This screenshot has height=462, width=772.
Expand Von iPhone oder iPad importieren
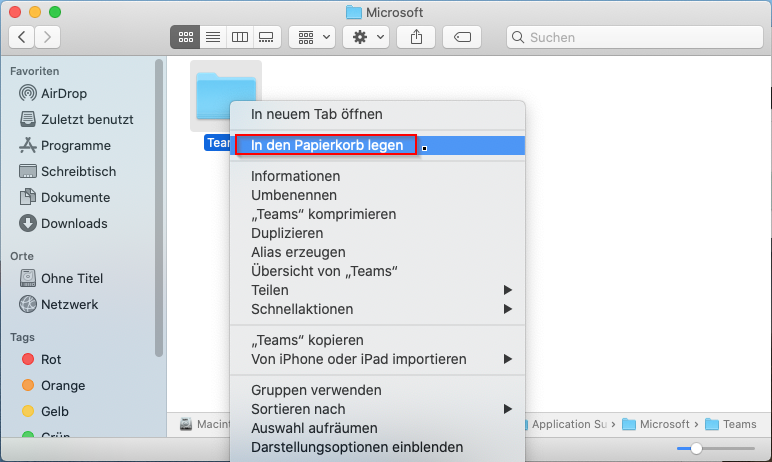click(x=377, y=359)
